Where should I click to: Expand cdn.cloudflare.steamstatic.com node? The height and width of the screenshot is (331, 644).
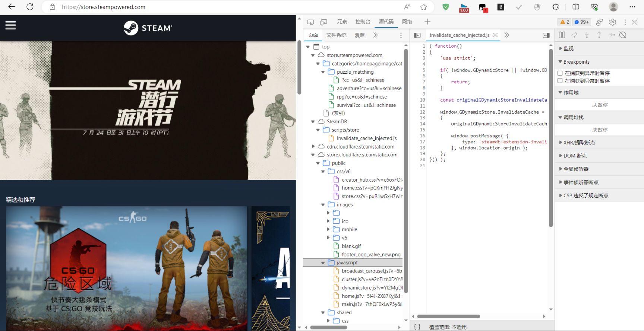313,146
